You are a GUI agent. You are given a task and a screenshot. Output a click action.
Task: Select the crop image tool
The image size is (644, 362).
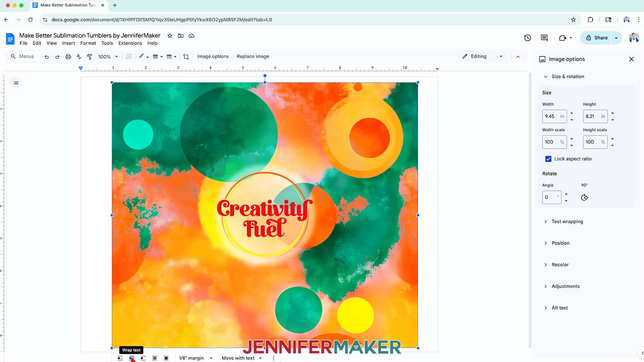[186, 56]
